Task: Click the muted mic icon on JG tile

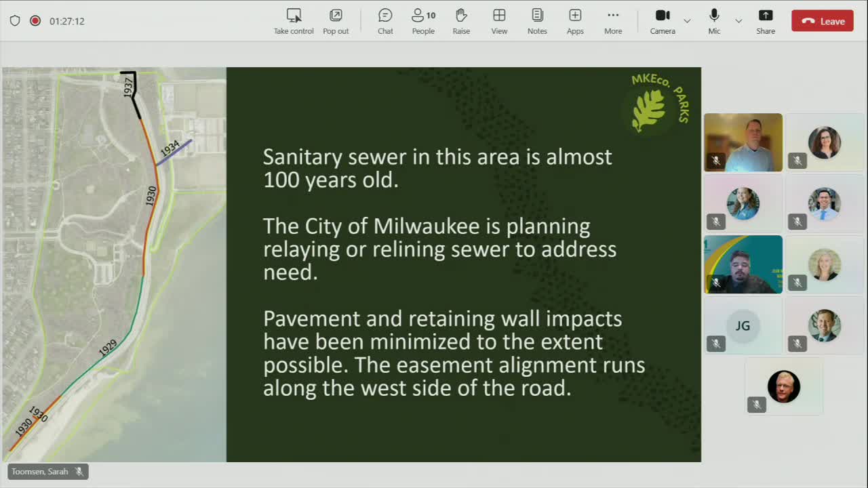Action: [x=716, y=344]
